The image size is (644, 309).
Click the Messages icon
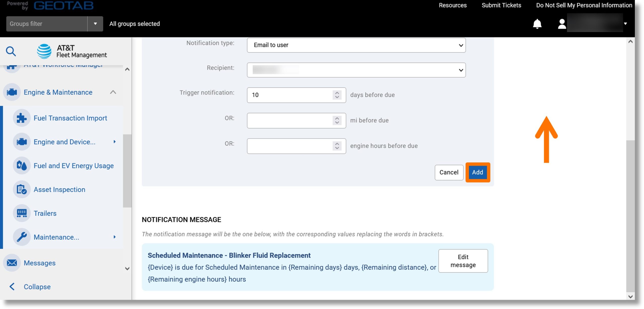coord(12,263)
